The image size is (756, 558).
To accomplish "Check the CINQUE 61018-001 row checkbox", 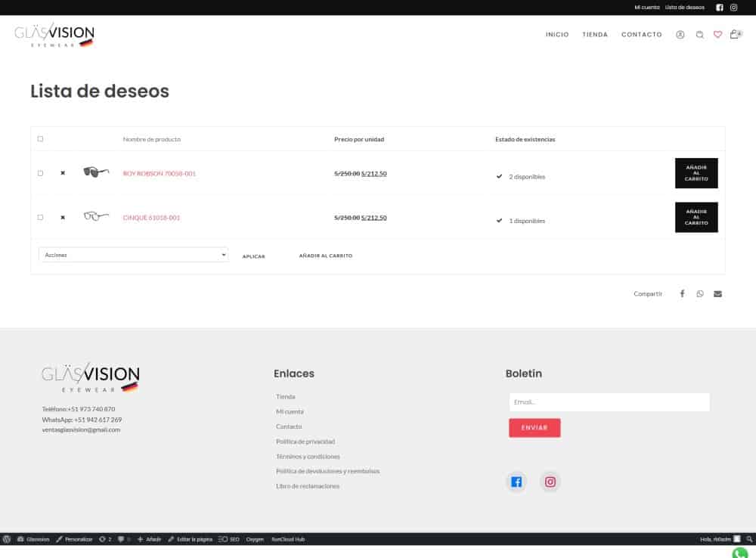I will click(41, 217).
